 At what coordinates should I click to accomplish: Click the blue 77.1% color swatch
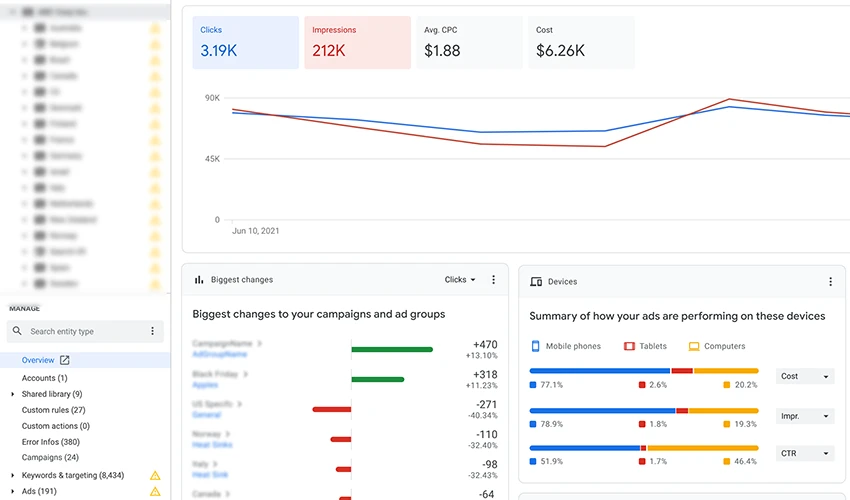pos(533,385)
